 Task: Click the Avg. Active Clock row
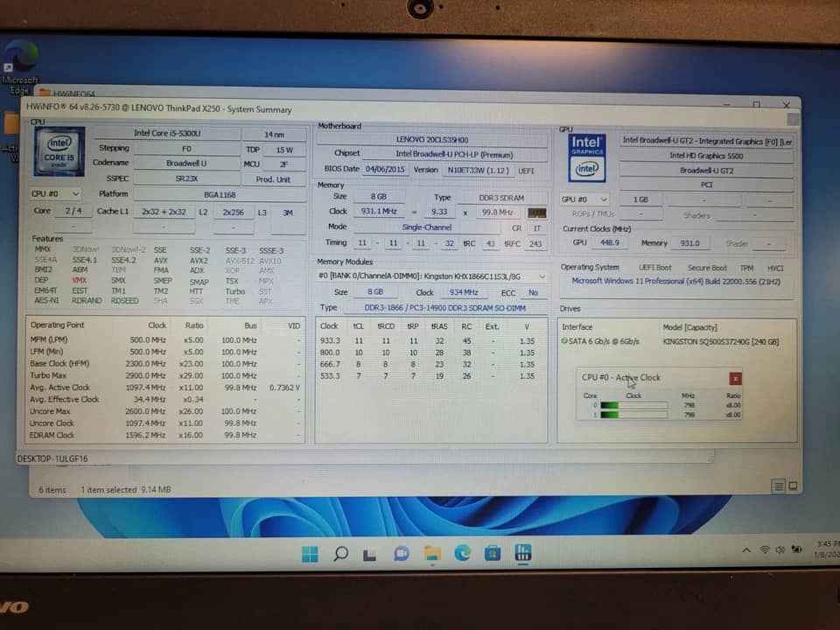tap(164, 388)
